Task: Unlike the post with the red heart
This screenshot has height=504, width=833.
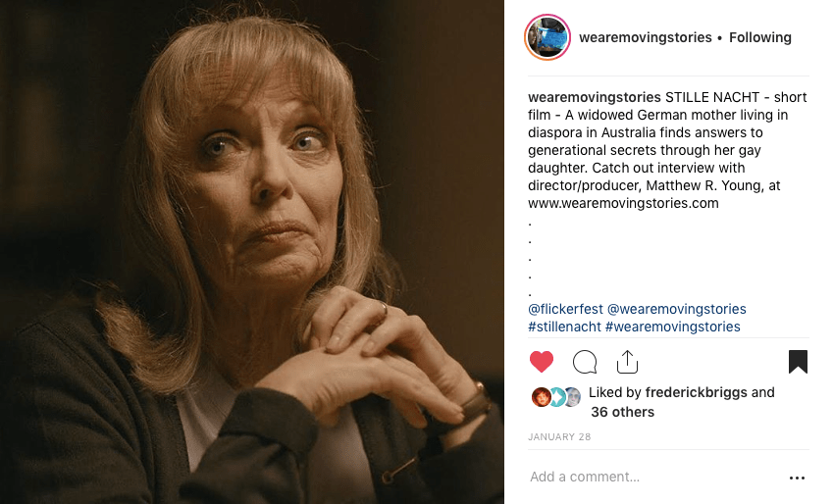Action: 542,362
